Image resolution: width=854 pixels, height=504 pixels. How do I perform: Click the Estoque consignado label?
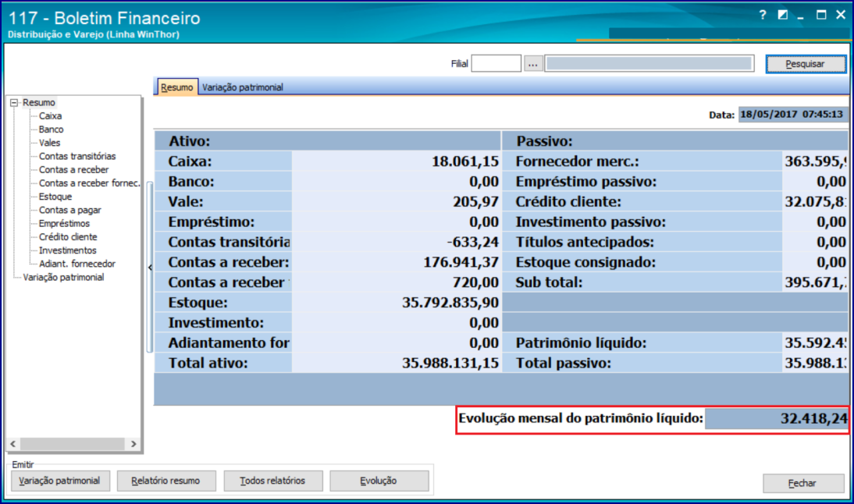coord(585,262)
